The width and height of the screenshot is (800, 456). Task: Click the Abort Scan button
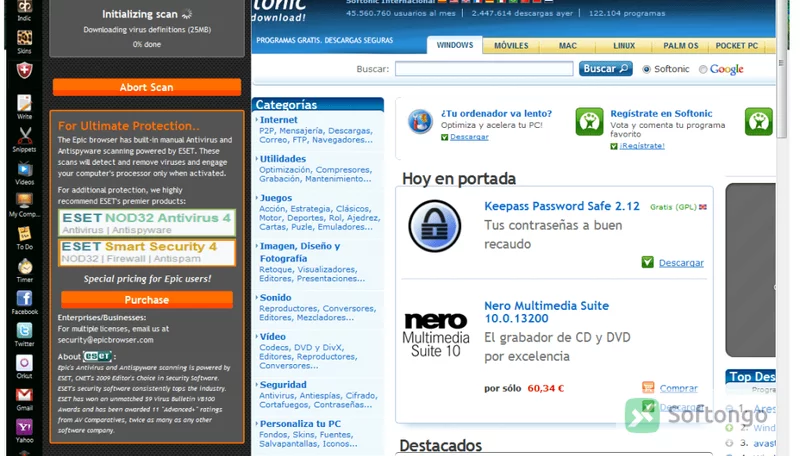click(147, 87)
